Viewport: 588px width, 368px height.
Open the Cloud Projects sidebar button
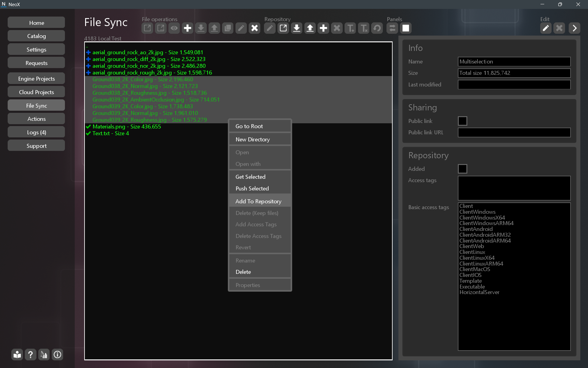36,92
